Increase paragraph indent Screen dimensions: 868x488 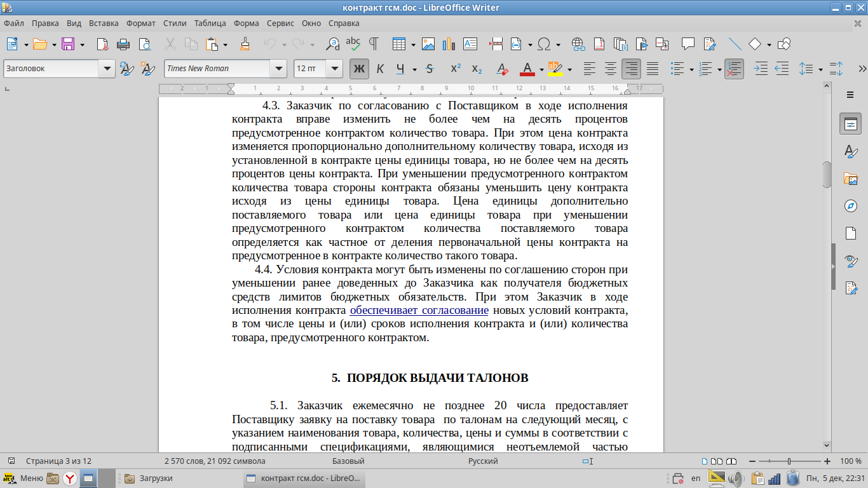761,69
